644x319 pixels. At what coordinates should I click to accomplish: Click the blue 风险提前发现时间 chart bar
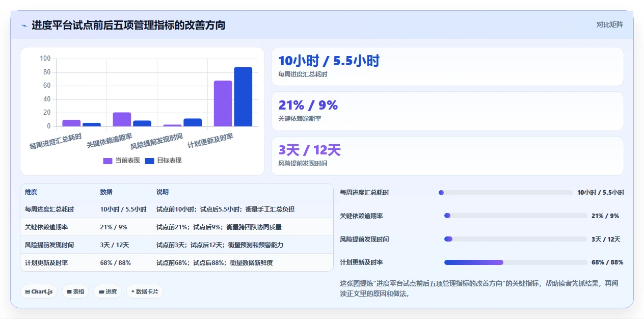point(193,122)
